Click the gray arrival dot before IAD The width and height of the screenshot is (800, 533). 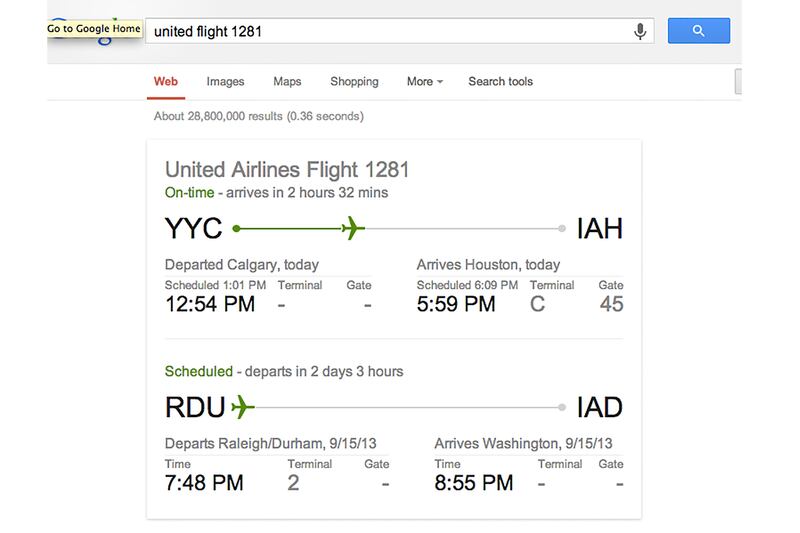[564, 407]
